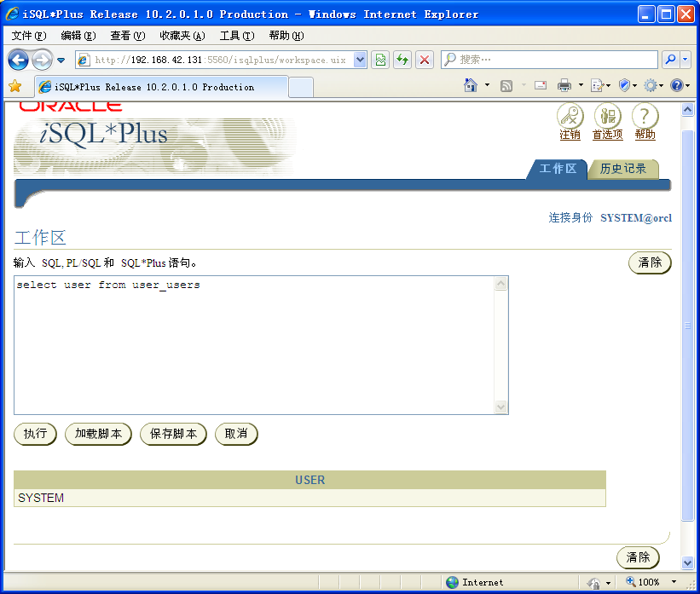Click the 加载脚本 load script button

98,434
